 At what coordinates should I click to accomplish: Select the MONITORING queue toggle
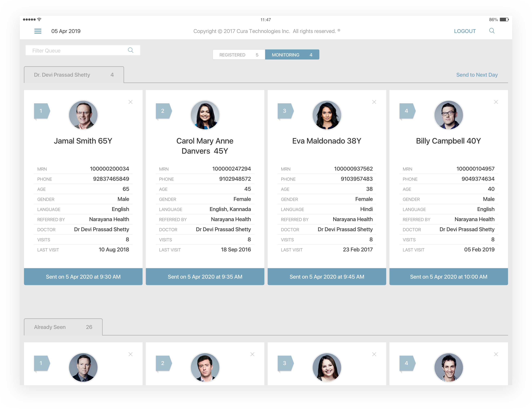click(x=292, y=55)
